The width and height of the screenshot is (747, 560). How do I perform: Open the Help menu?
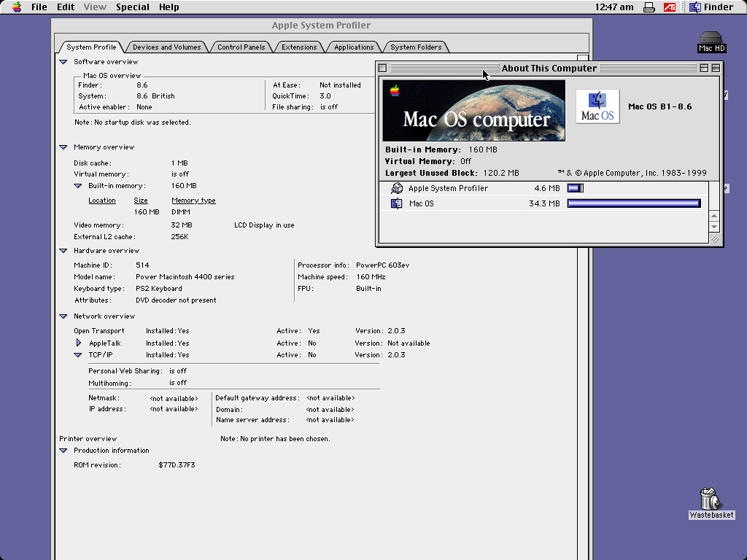click(169, 7)
